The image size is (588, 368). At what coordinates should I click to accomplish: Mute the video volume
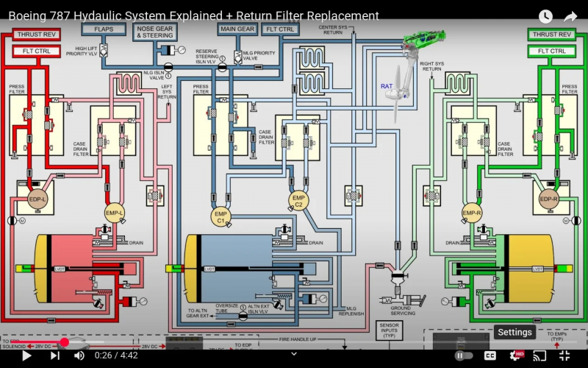79,355
